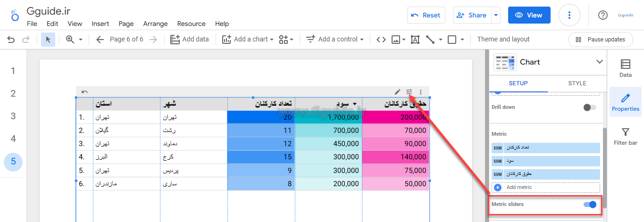Open the Edit menu
Screen dimensions: 644x222
click(x=52, y=24)
